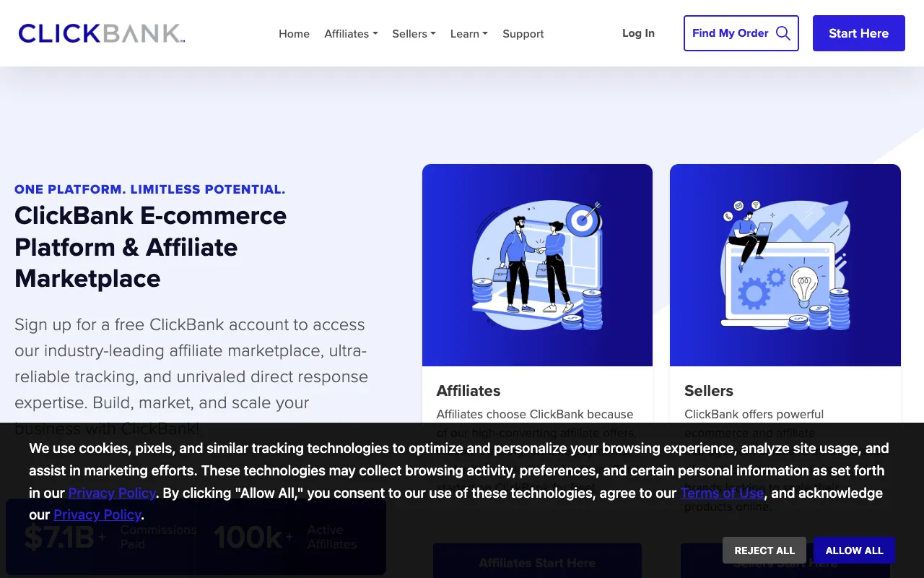Open the Support page
Screen dimensions: 924x578
tap(523, 33)
